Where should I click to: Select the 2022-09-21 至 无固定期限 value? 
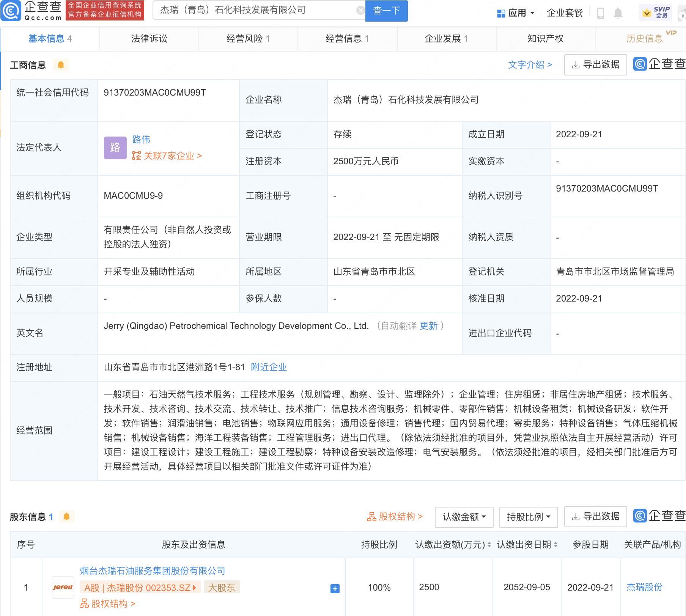[x=386, y=237]
